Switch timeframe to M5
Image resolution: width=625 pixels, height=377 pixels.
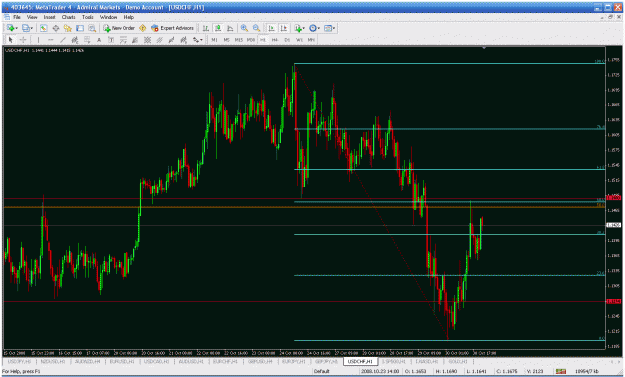pos(226,40)
